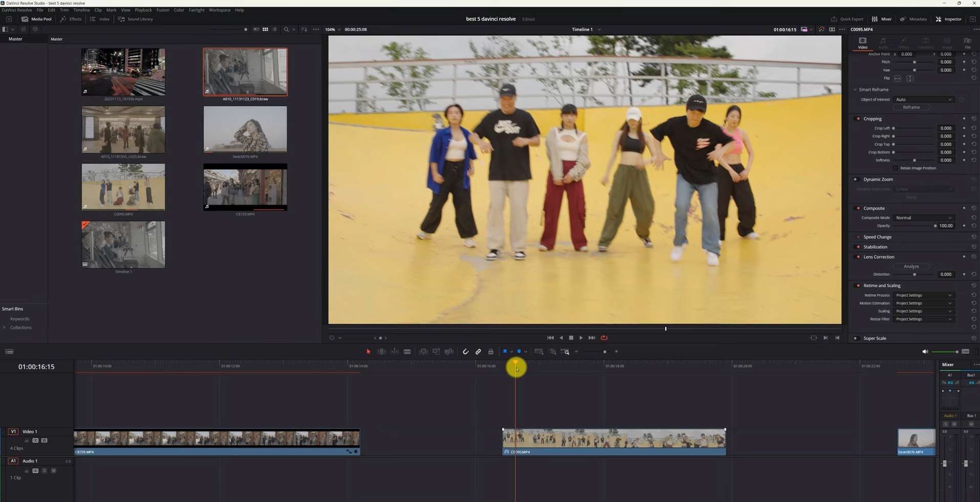Open the Resize Filter dropdown
The width and height of the screenshot is (980, 502).
[x=924, y=319]
